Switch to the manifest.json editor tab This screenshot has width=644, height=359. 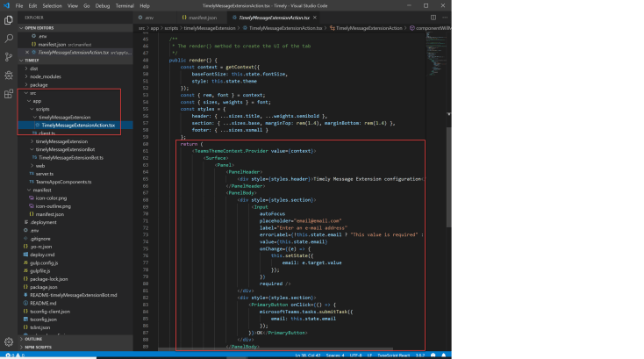point(200,18)
